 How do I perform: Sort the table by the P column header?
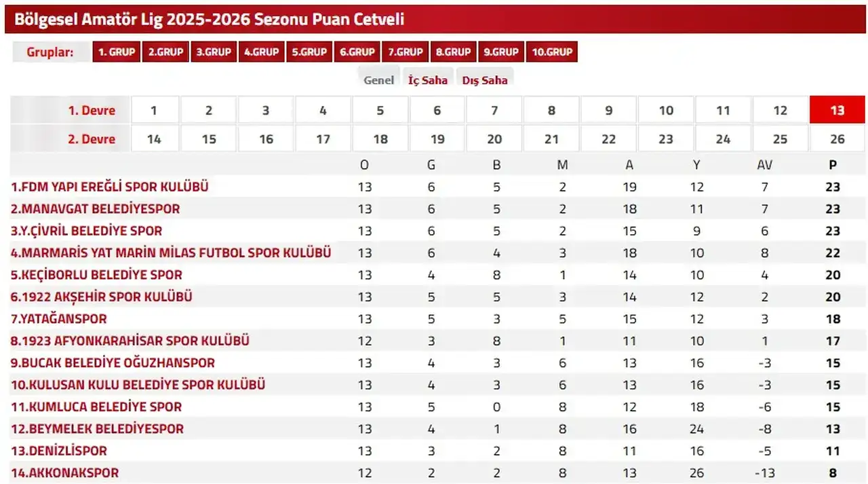point(833,164)
